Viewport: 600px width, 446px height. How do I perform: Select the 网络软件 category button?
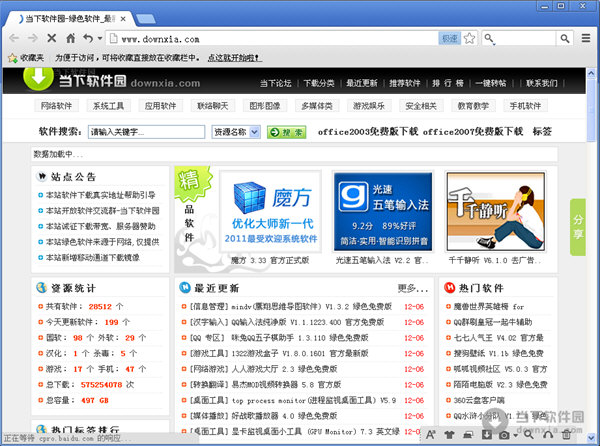(56, 106)
